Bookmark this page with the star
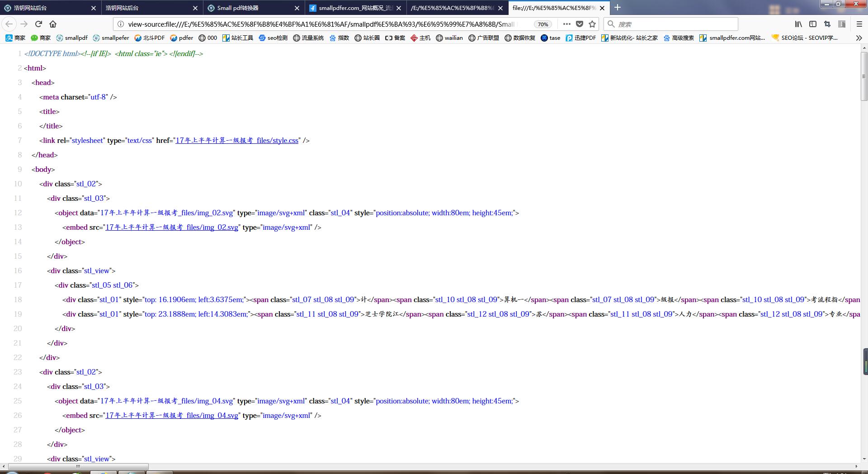Image resolution: width=868 pixels, height=474 pixels. 592,24
